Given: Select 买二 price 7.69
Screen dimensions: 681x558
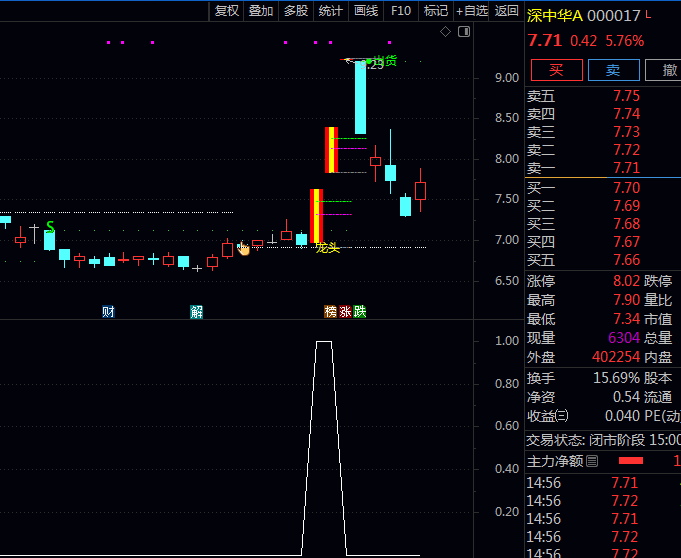Looking at the screenshot, I should (x=626, y=205).
